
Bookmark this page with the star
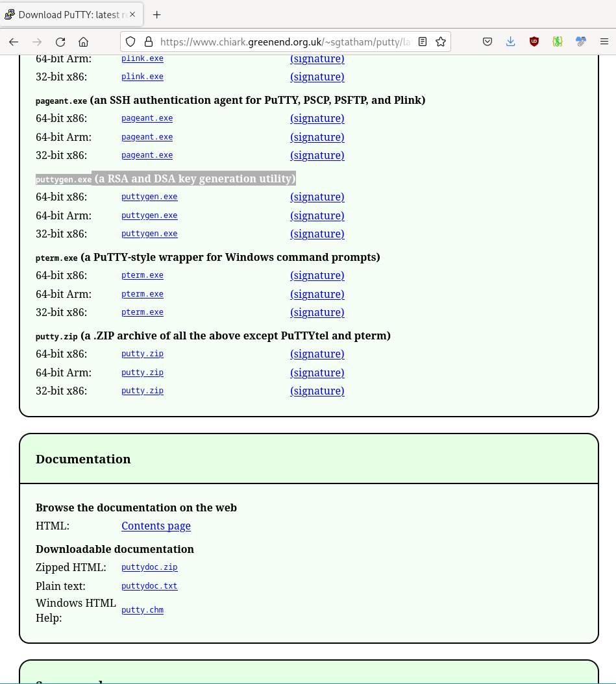[441, 42]
